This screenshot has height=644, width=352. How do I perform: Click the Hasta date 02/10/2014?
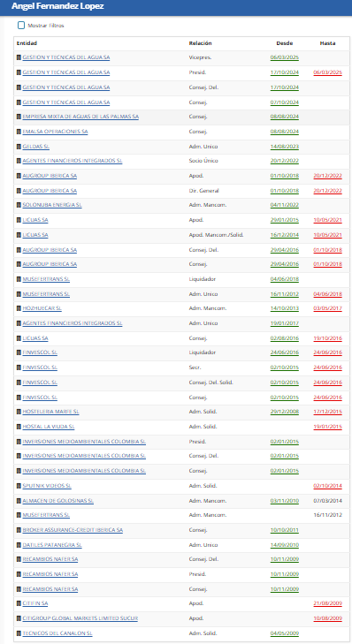tap(328, 486)
